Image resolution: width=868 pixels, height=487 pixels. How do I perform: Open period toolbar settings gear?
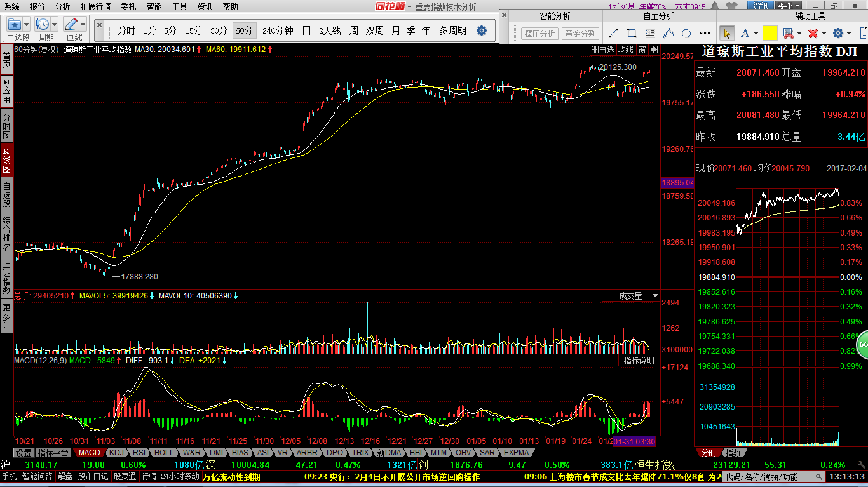482,30
